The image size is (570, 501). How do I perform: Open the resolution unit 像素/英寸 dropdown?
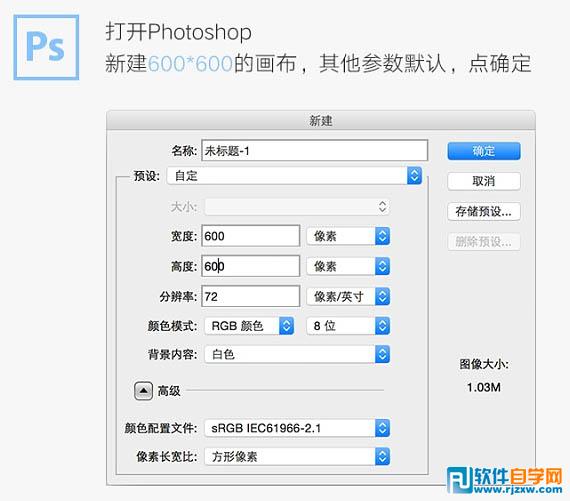point(348,297)
